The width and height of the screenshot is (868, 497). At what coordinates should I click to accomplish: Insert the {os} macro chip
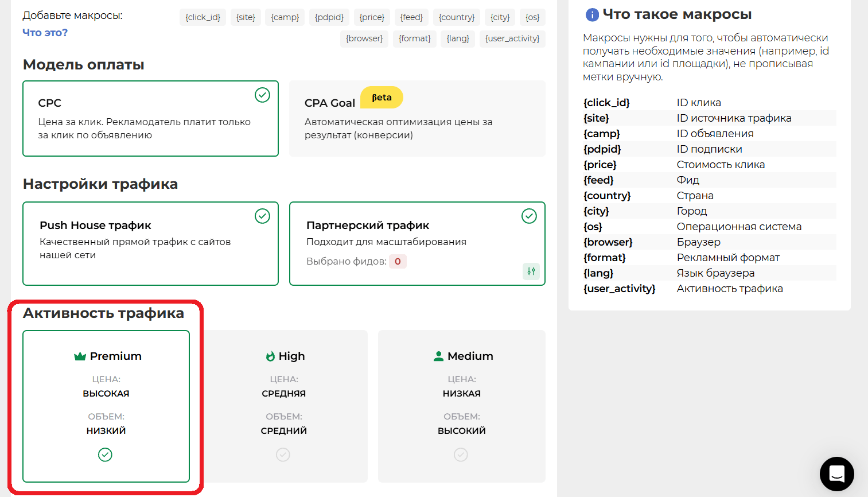(532, 17)
